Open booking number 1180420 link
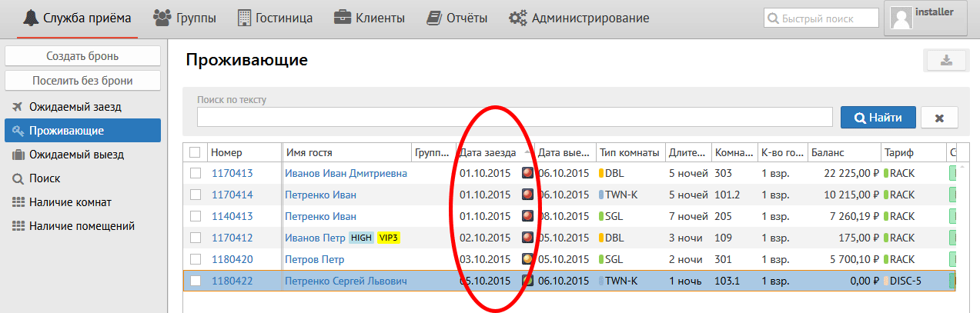Screen dimensions: 980x313 (232, 259)
